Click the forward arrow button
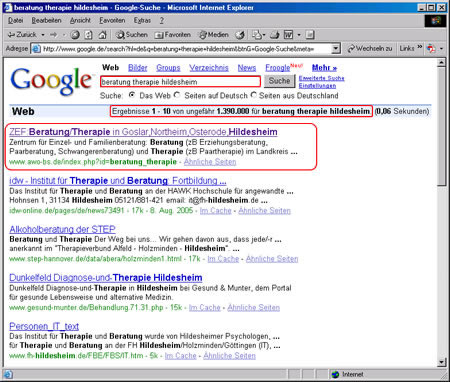This screenshot has width=450, height=382. (x=53, y=35)
